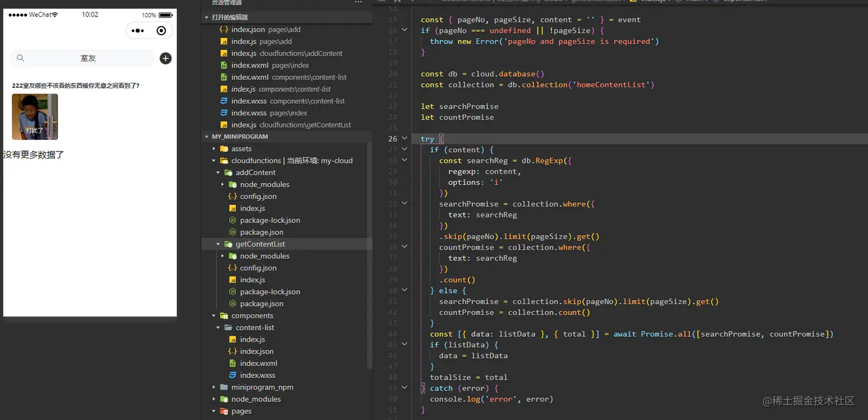Fold the try block at line 26

point(405,138)
